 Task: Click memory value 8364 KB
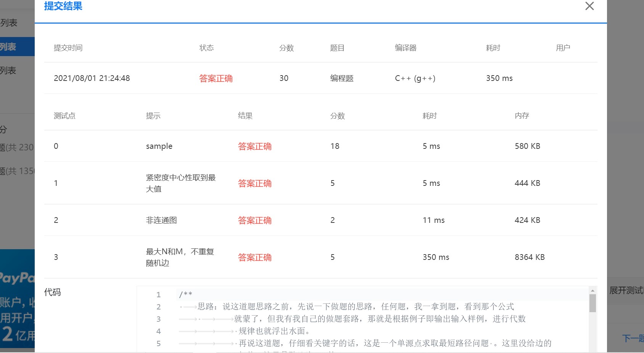coord(530,257)
